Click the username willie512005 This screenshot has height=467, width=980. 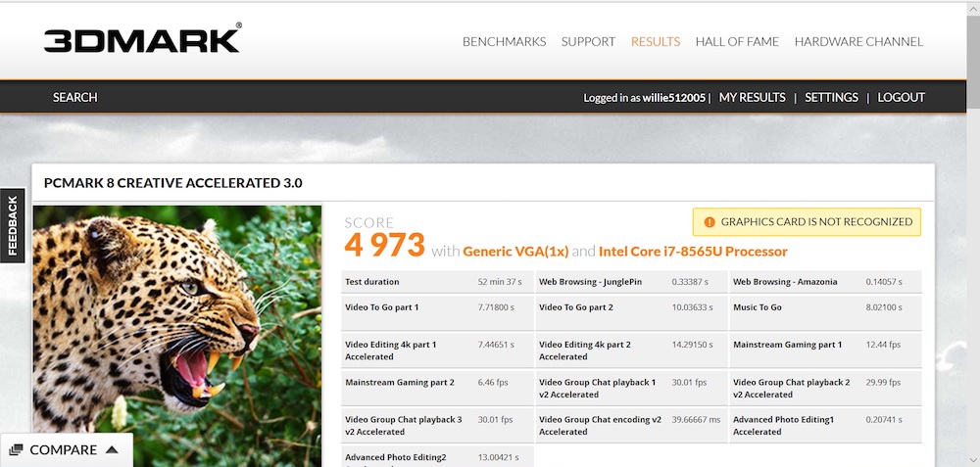pyautogui.click(x=674, y=98)
